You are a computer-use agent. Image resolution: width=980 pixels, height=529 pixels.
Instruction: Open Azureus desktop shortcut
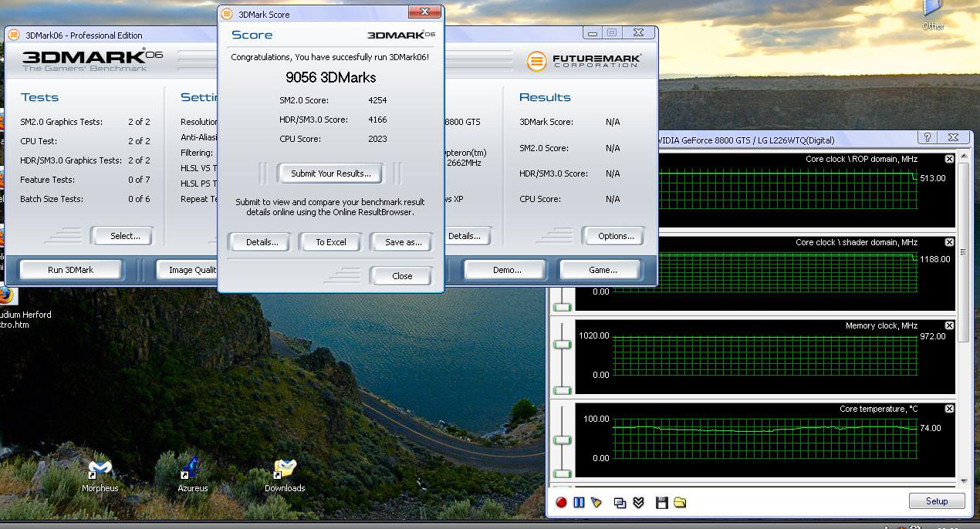pyautogui.click(x=192, y=476)
